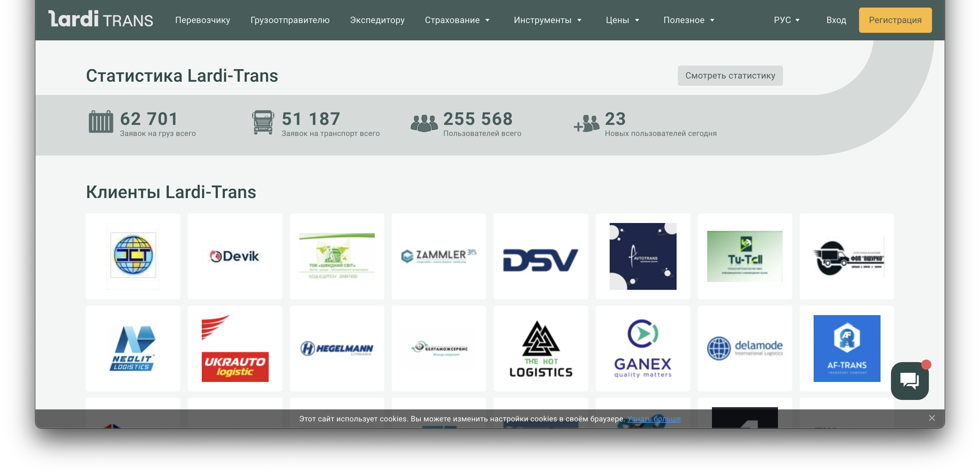Click the 51 187 transport requests count
The height and width of the screenshot is (475, 980).
311,119
